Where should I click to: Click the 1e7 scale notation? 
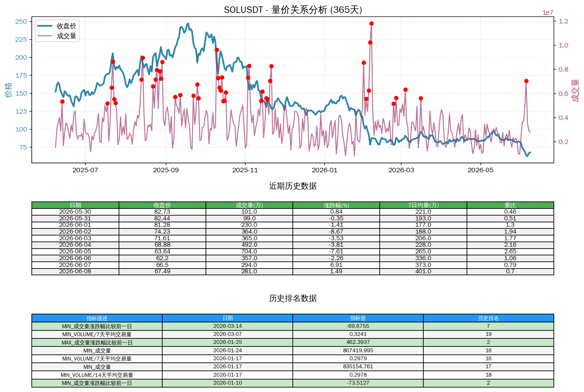tap(548, 13)
